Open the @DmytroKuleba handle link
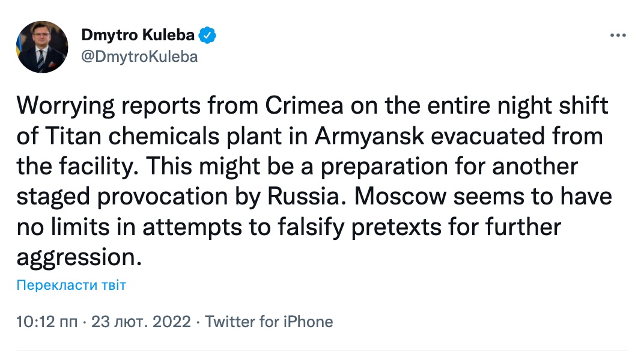 click(139, 57)
